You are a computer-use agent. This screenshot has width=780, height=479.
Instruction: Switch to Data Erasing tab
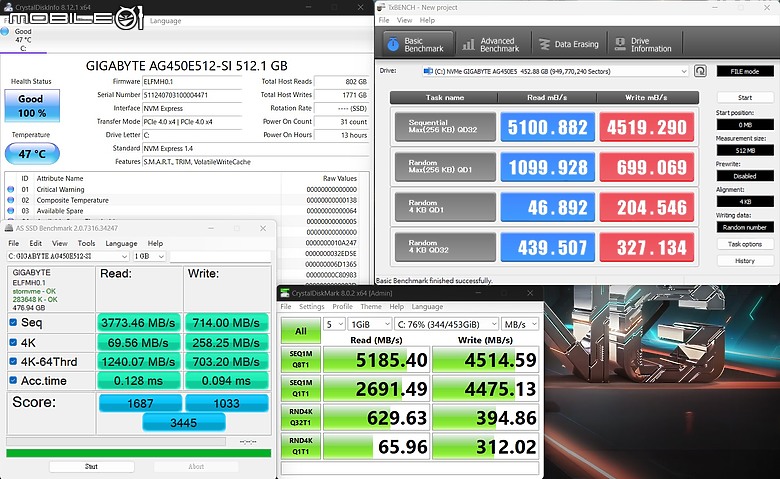pyautogui.click(x=569, y=45)
